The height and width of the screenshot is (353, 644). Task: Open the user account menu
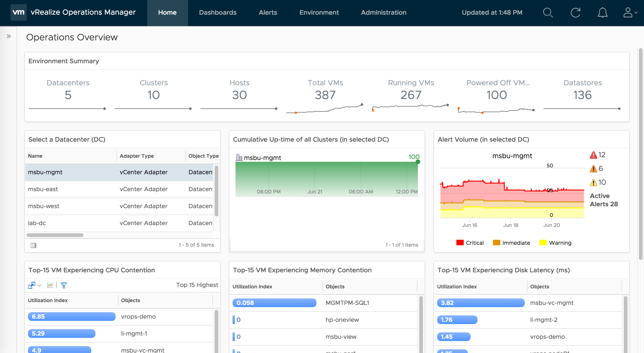point(630,12)
